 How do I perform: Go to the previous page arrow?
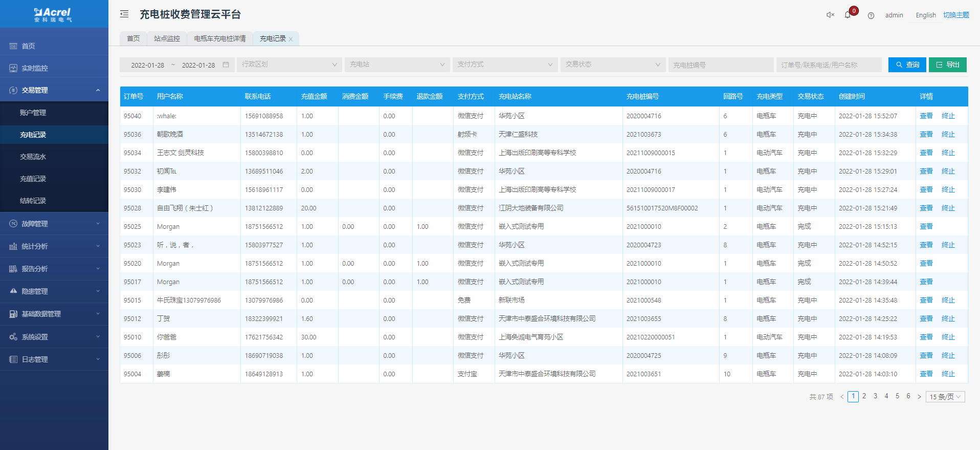pos(842,397)
